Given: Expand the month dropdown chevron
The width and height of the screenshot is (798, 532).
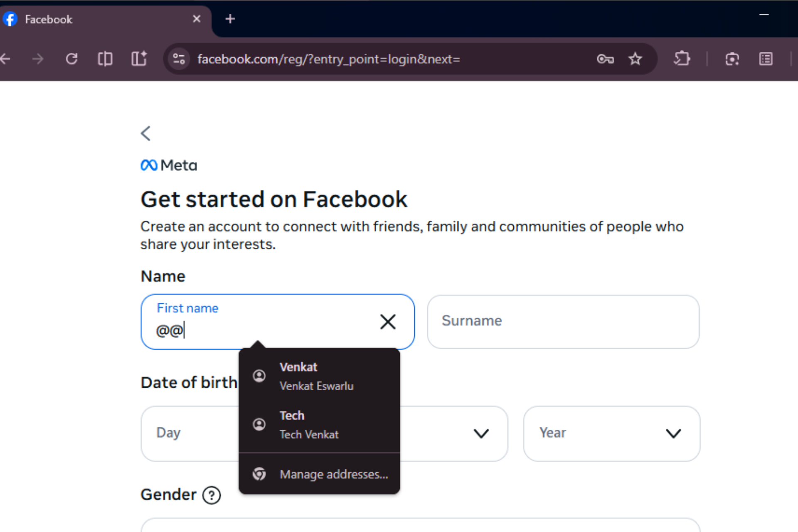Looking at the screenshot, I should 481,433.
